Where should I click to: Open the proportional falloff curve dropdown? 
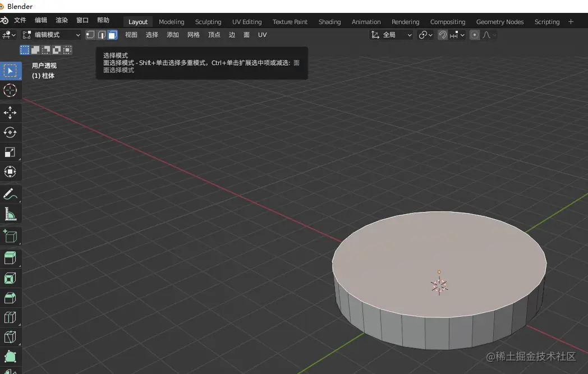pos(489,35)
